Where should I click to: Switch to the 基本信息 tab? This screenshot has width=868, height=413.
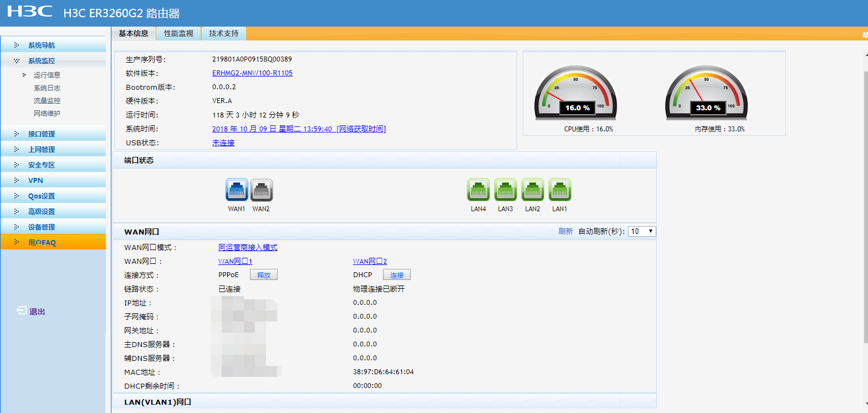pos(134,33)
